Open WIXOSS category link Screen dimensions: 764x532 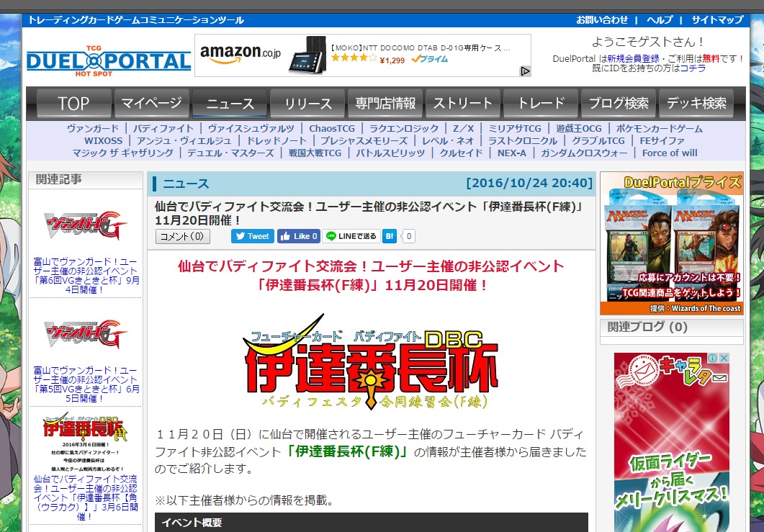103,141
